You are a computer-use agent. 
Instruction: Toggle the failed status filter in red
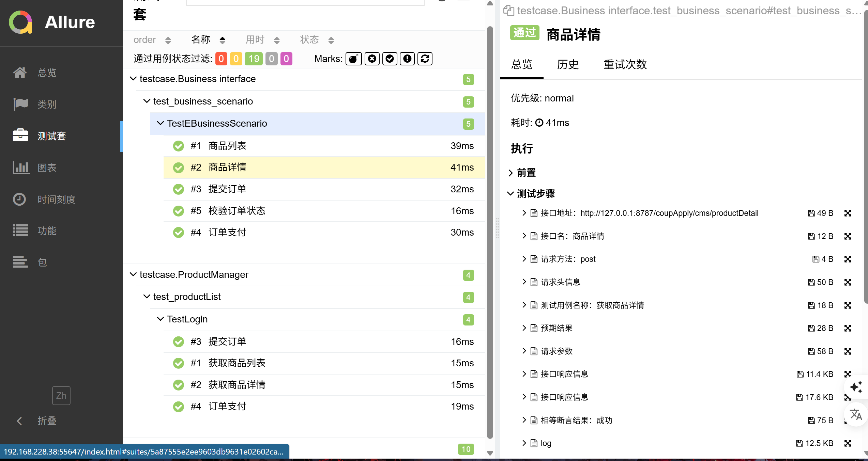tap(221, 59)
